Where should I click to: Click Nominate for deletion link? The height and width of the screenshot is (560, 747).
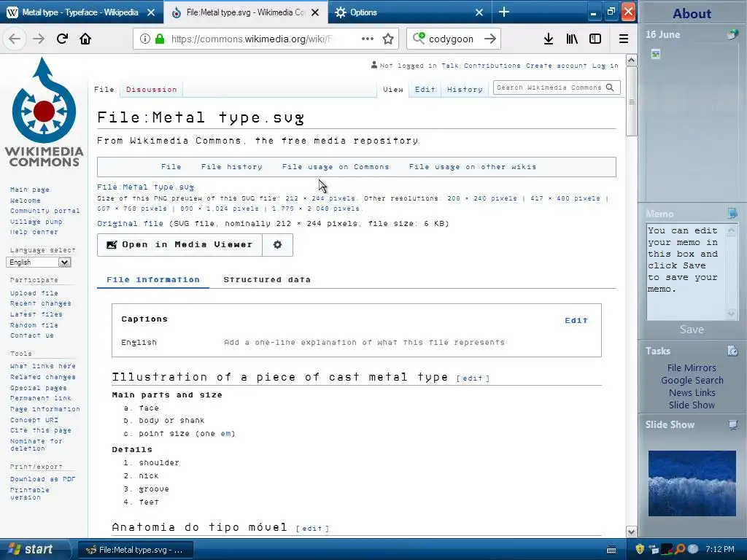click(x=36, y=444)
